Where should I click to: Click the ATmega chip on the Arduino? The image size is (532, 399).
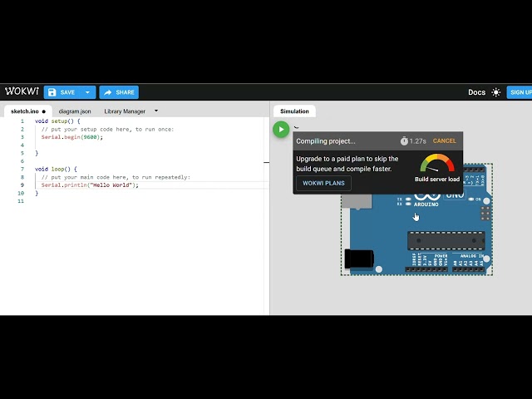pos(446,240)
